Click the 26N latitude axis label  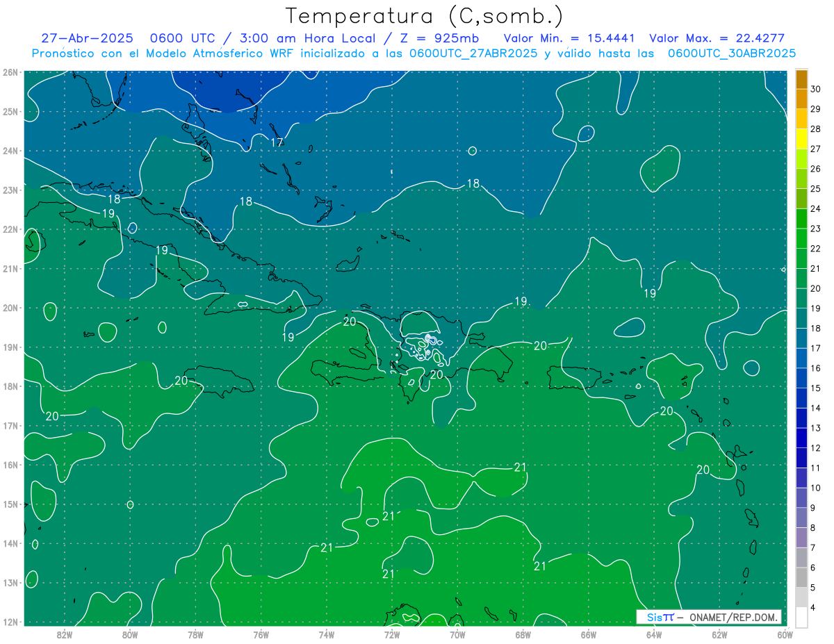tap(10, 72)
